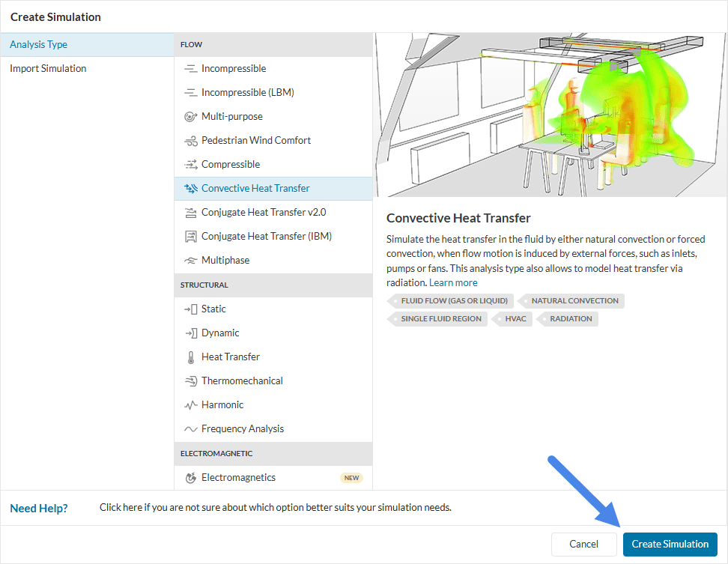Select the Harmonic analysis icon

tap(190, 405)
